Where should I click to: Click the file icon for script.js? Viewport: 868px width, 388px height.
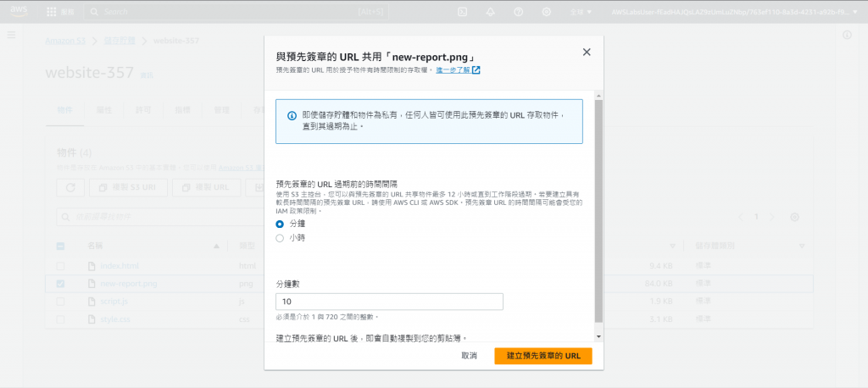point(92,302)
